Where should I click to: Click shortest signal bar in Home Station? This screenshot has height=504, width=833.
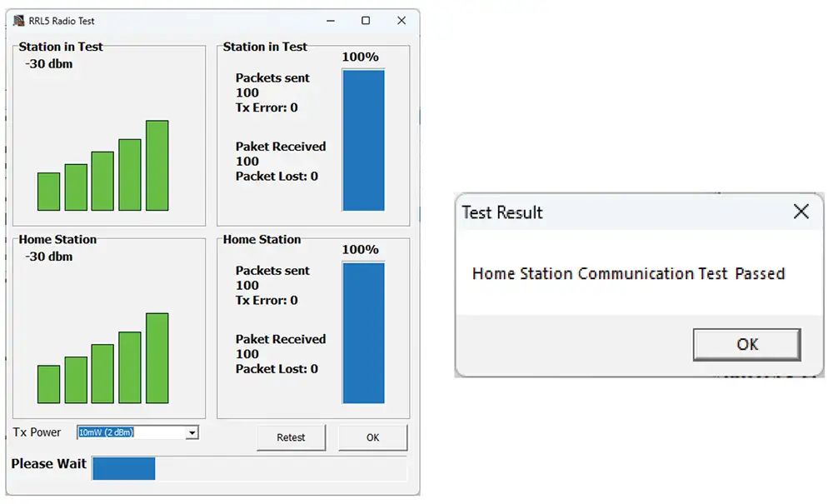[48, 384]
